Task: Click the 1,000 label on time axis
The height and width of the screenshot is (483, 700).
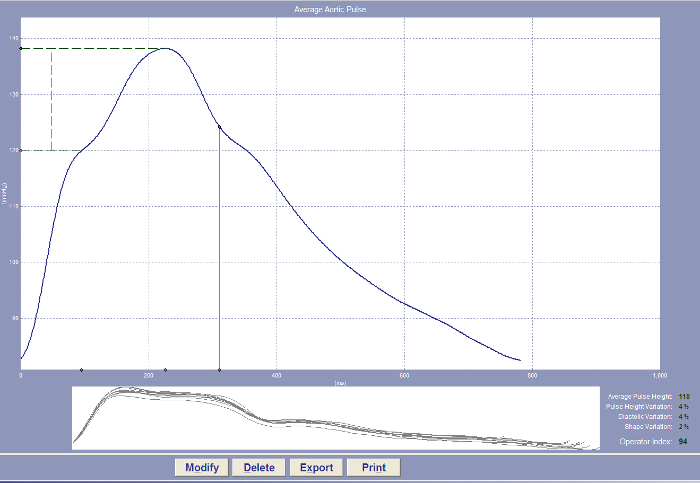Action: [x=659, y=376]
